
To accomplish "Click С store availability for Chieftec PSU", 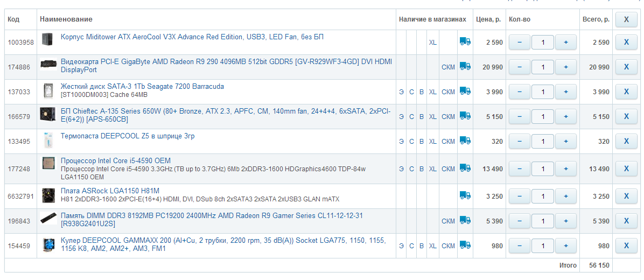I will point(411,117).
